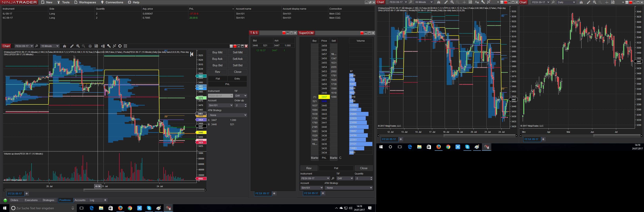
Task: Open bar type selector in 15 Minute chart
Action: click(64, 46)
